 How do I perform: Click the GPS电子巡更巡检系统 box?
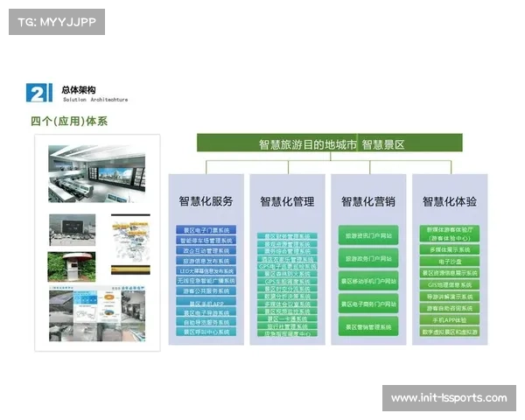point(287,267)
